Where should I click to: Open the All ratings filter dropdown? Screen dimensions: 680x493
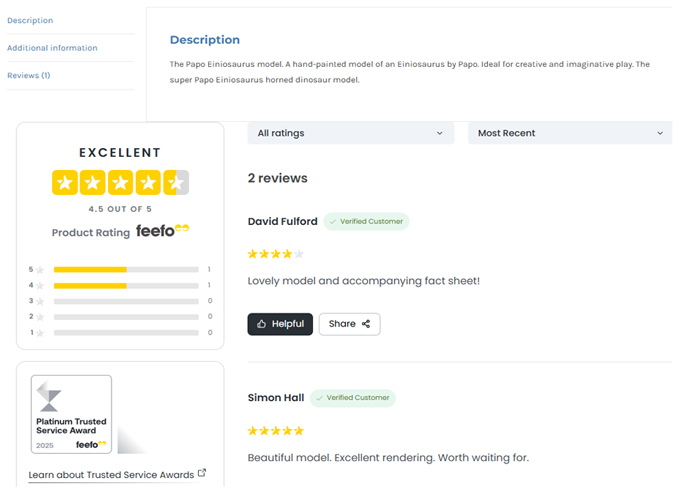click(x=350, y=133)
